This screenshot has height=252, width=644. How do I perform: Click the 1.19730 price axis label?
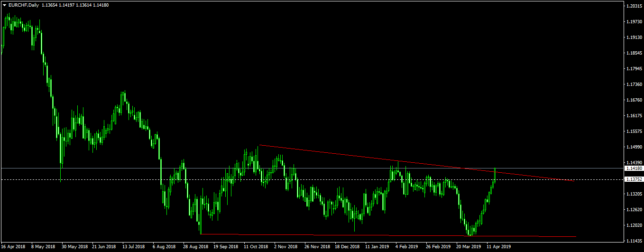634,22
